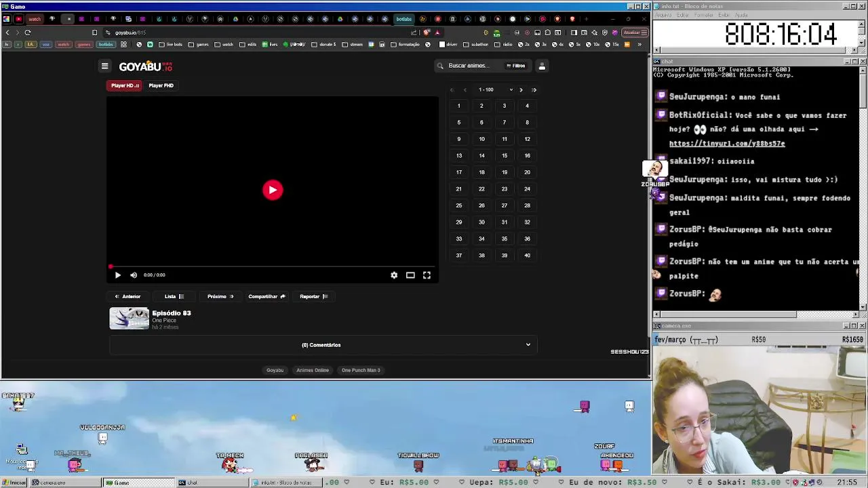868x488 pixels.
Task: Switch to camera.exe in taskbar
Action: click(65, 483)
